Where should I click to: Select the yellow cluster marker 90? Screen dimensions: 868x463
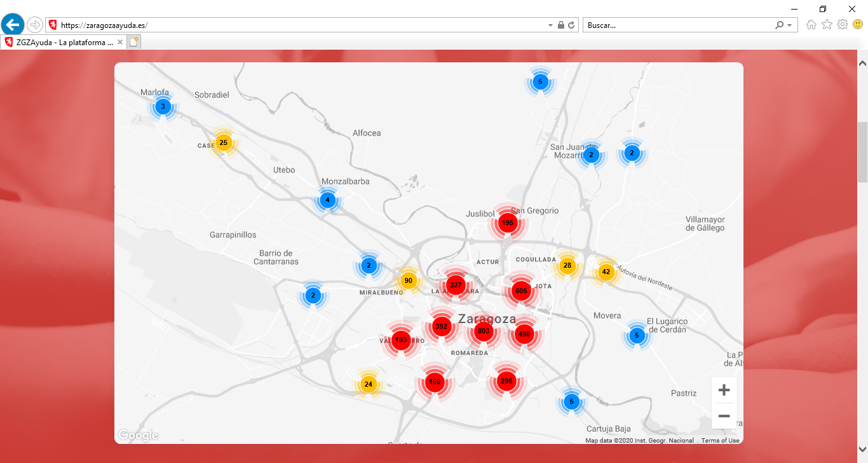click(408, 281)
